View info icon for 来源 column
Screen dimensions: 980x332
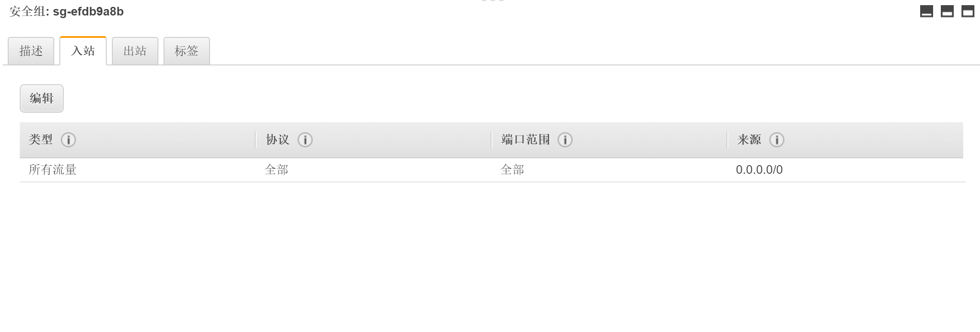coord(777,140)
